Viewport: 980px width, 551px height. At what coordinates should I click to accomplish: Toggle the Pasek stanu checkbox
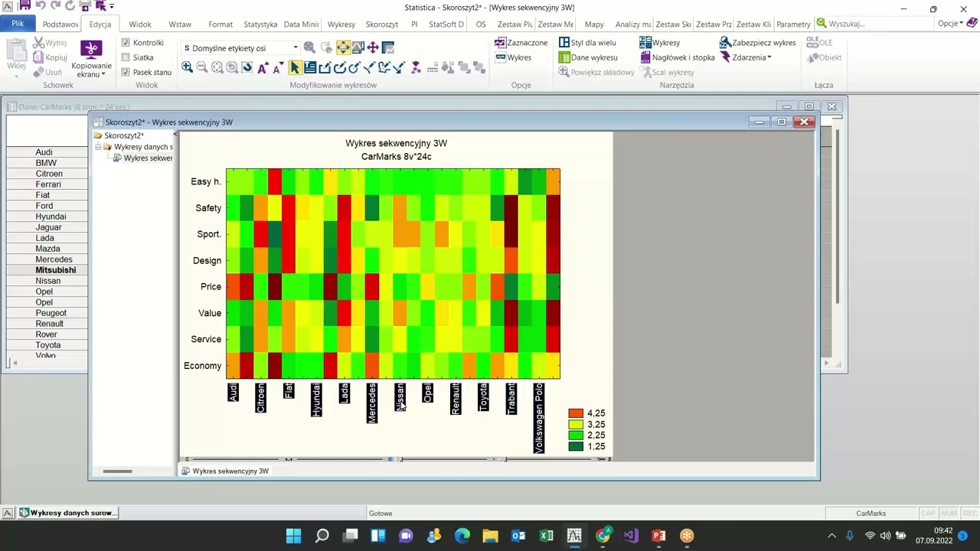pos(126,72)
